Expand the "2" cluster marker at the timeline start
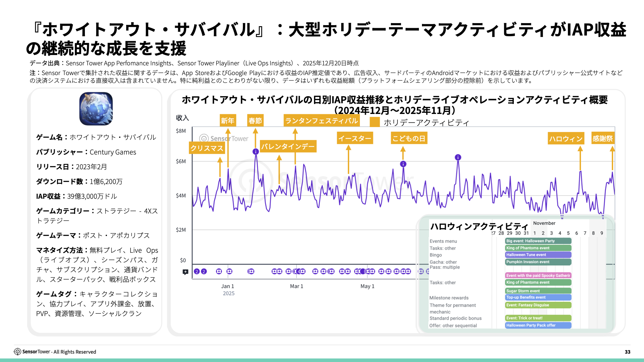The image size is (644, 362). (x=197, y=271)
